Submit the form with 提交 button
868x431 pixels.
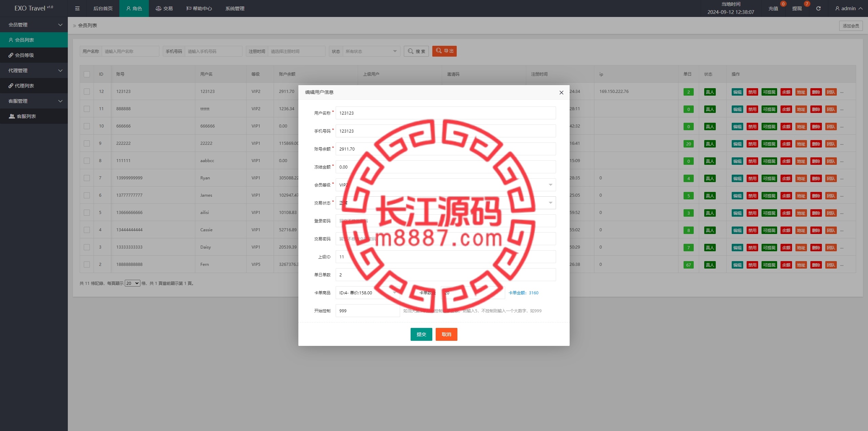[421, 334]
